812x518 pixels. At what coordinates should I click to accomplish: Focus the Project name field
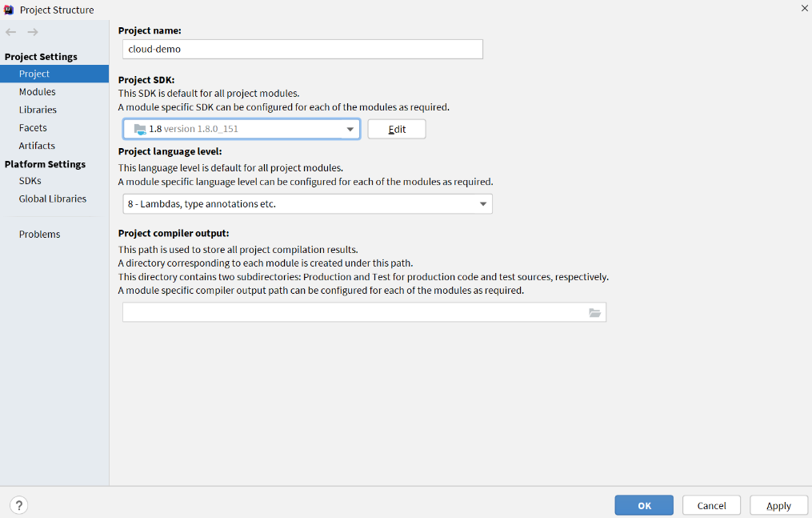tap(303, 49)
